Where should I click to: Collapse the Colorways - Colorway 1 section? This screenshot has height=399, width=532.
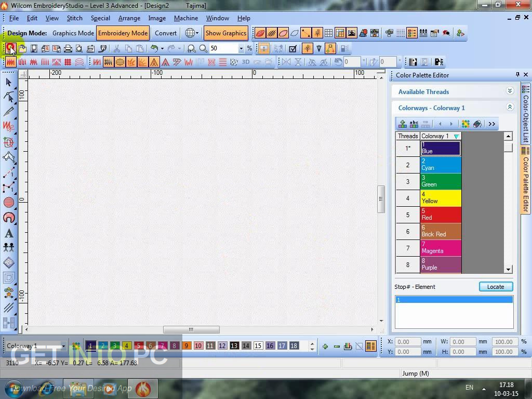(510, 107)
